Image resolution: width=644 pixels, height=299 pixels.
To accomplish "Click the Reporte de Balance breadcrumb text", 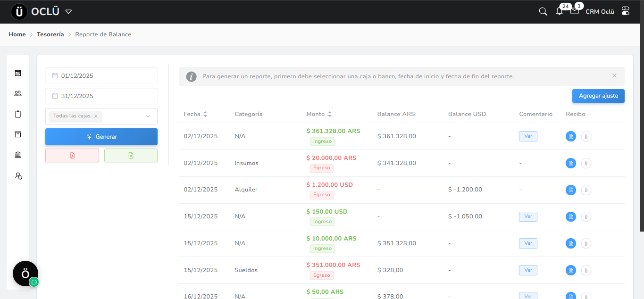I will 103,34.
